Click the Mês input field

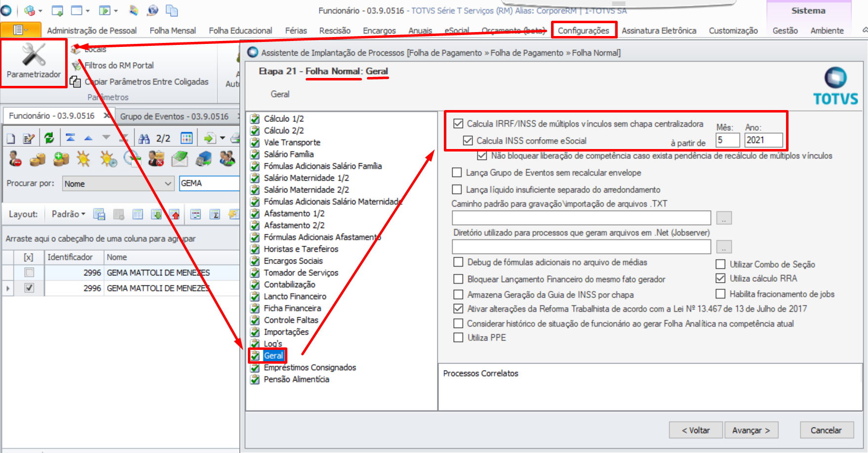click(728, 140)
